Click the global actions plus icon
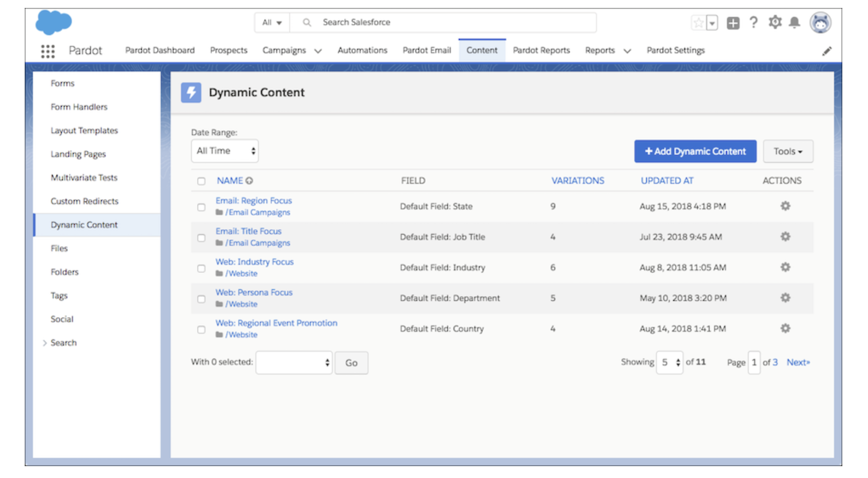Image resolution: width=868 pixels, height=478 pixels. tap(733, 23)
